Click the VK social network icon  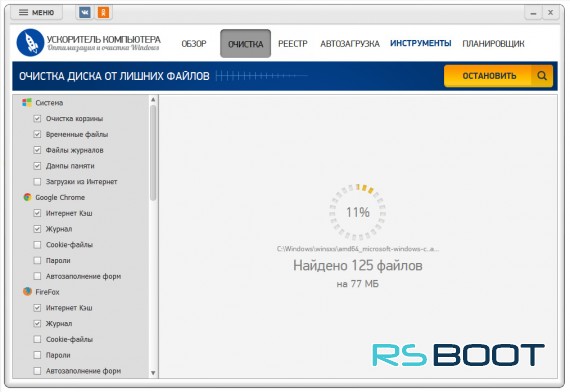pos(85,12)
